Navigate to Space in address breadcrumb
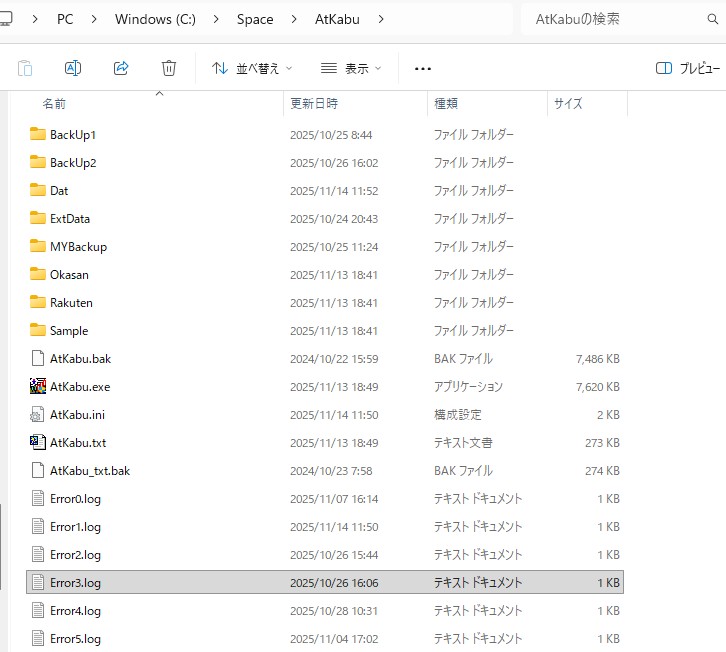The width and height of the screenshot is (726, 652). tap(255, 19)
